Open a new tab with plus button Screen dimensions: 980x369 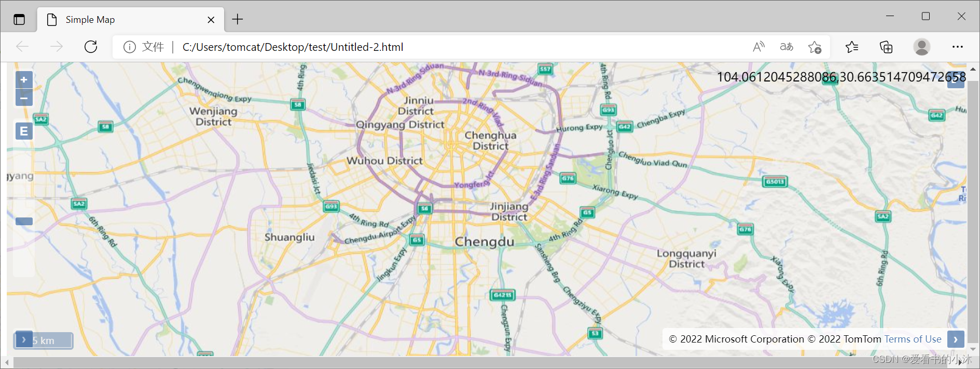tap(238, 20)
